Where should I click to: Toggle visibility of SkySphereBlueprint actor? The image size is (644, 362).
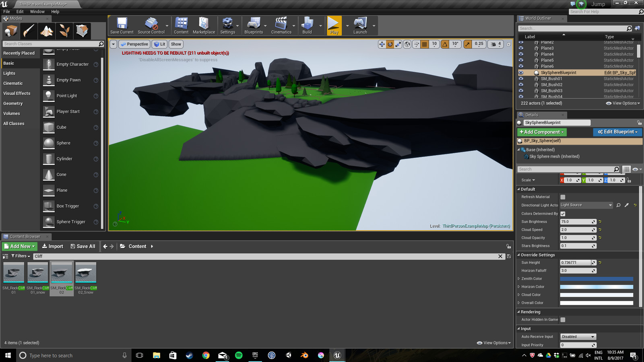pyautogui.click(x=521, y=73)
